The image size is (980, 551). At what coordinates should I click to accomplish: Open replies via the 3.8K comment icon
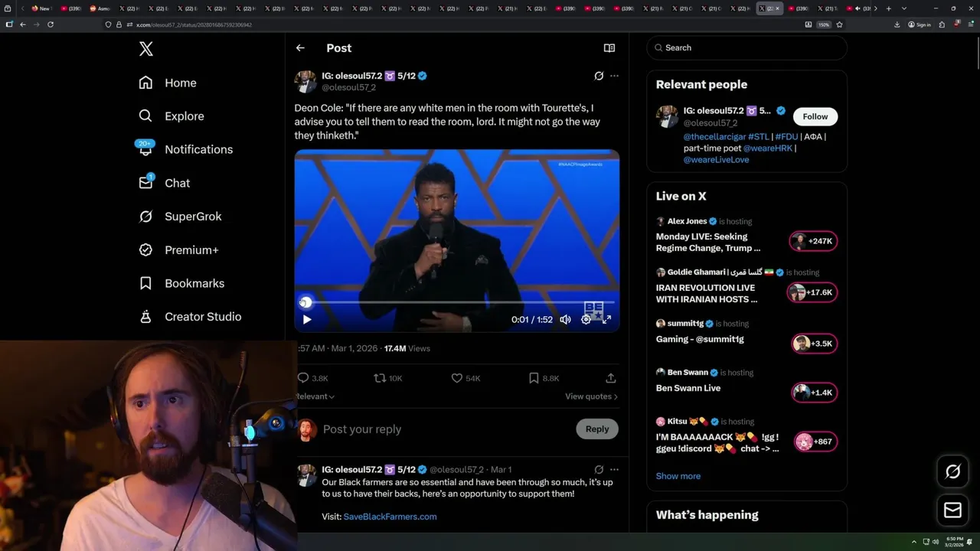point(312,378)
